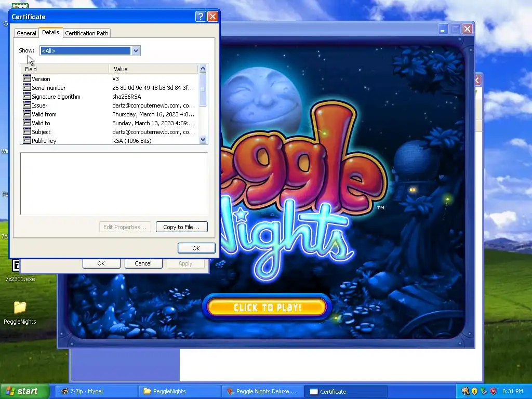Viewport: 532px width, 399px height.
Task: Select the Valid to date value
Action: click(153, 123)
